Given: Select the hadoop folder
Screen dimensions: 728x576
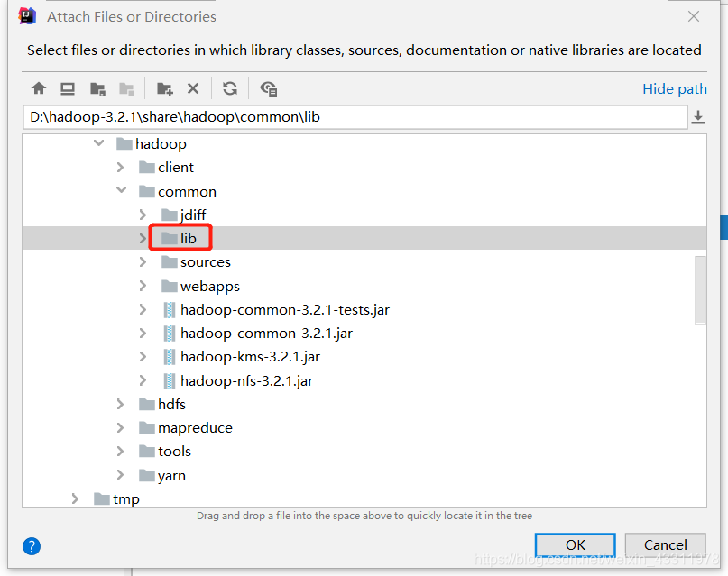Looking at the screenshot, I should click(152, 143).
